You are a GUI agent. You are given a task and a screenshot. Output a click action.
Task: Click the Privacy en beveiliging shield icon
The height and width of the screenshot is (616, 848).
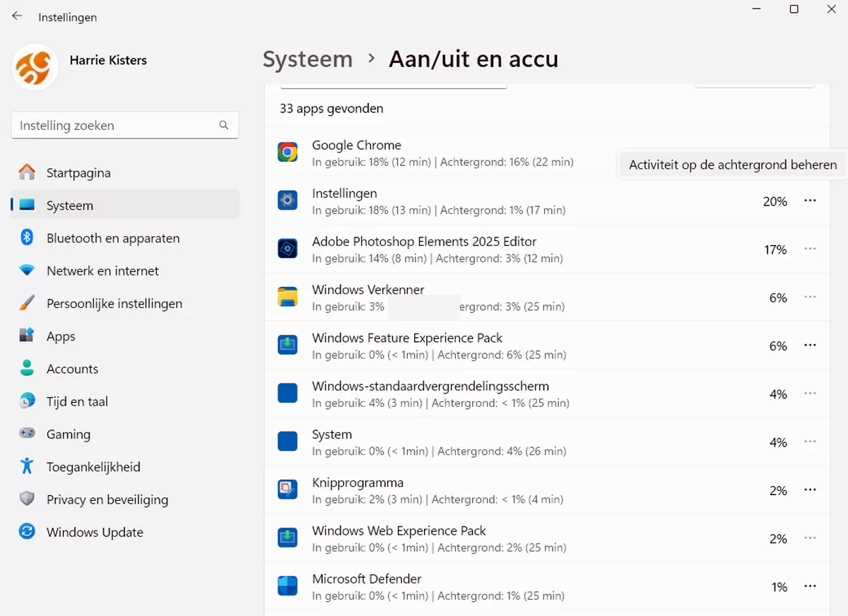tap(27, 499)
